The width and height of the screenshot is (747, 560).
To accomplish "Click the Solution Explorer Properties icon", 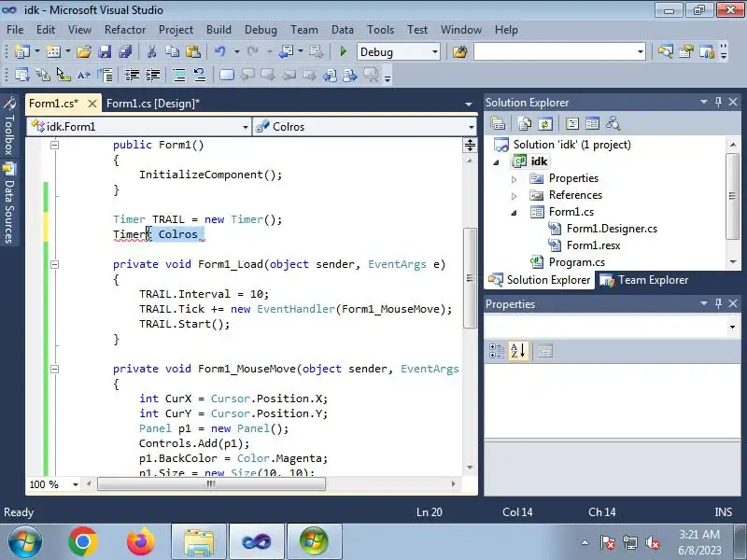I will (x=498, y=124).
